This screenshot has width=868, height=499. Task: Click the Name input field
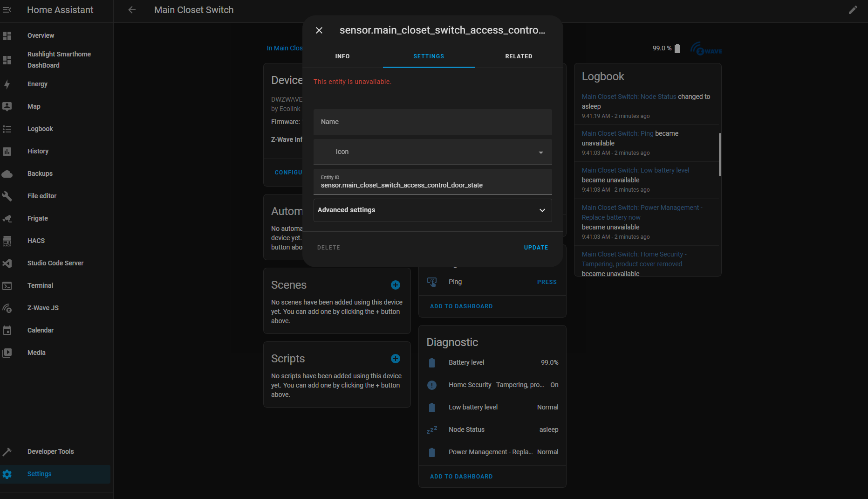pos(432,122)
